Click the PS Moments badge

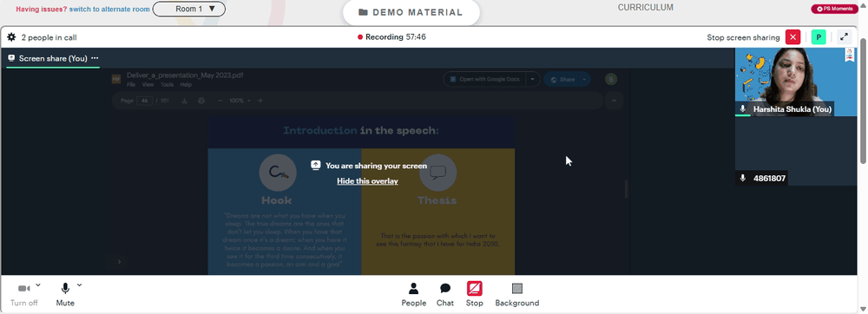pyautogui.click(x=834, y=9)
